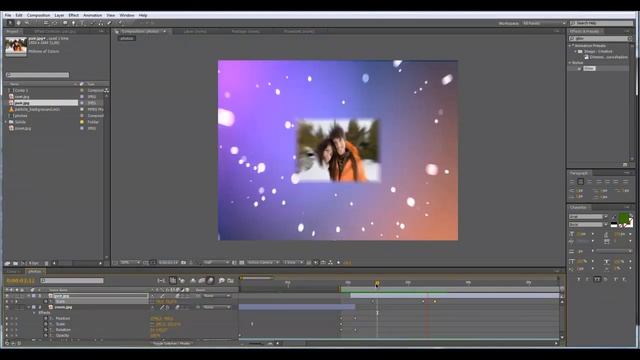
Task: Click the Search Help field
Action: pyautogui.click(x=602, y=23)
